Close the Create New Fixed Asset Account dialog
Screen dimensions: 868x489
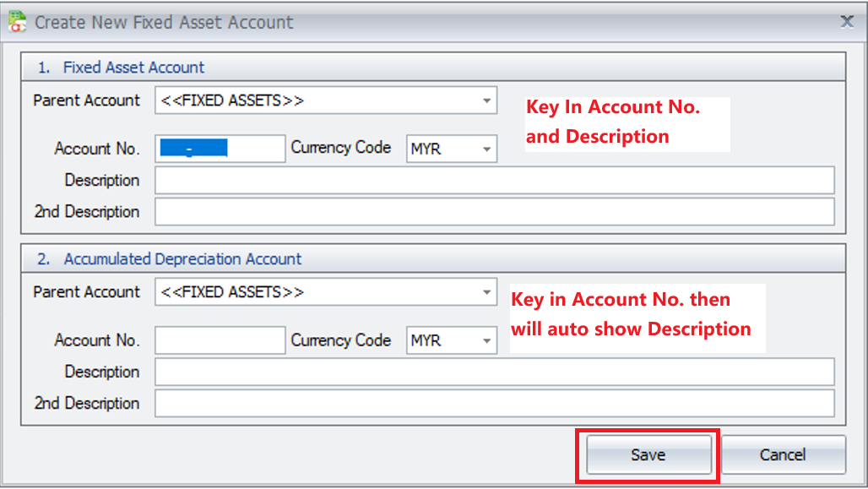click(x=847, y=22)
